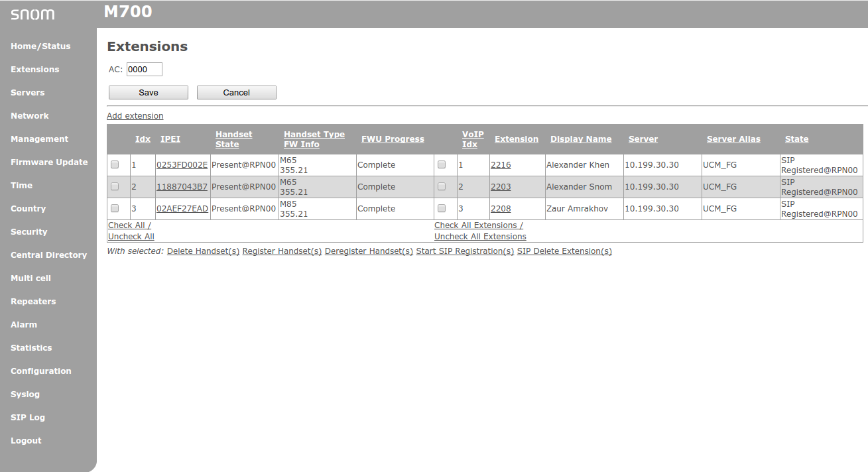Open Management page
The height and width of the screenshot is (476, 868).
click(x=40, y=139)
